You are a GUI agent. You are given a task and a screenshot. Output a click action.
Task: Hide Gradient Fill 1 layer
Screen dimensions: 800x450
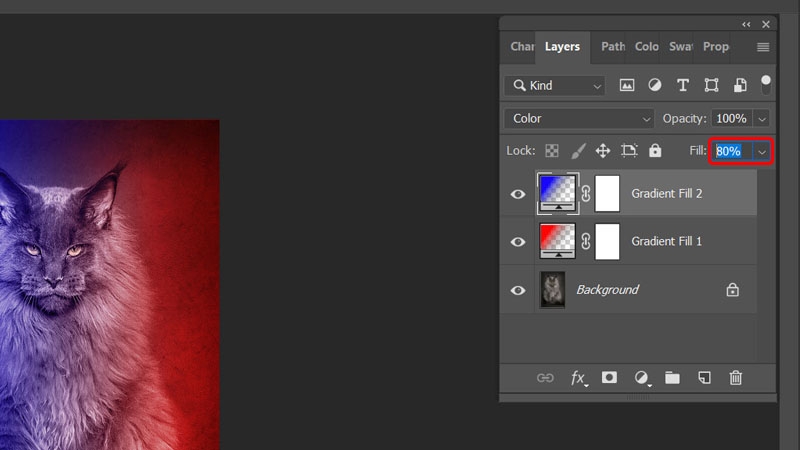(518, 242)
